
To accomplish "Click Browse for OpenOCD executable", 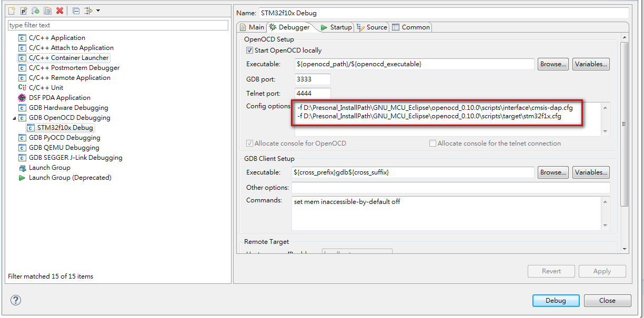I will point(553,64).
